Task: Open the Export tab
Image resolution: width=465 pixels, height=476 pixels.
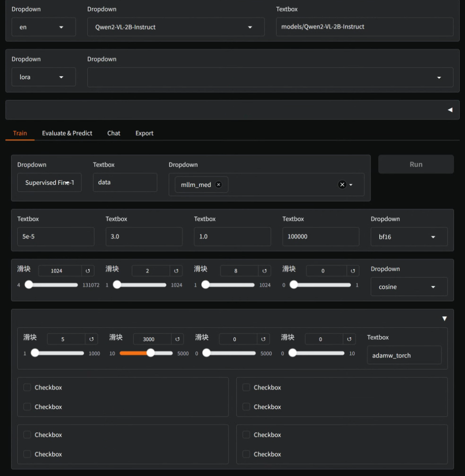Action: tap(144, 133)
